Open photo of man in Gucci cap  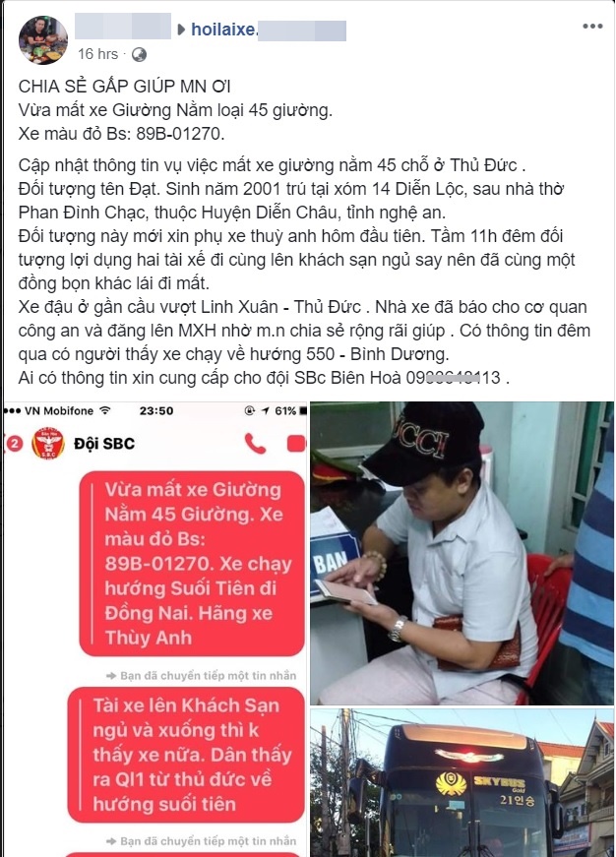point(462,553)
